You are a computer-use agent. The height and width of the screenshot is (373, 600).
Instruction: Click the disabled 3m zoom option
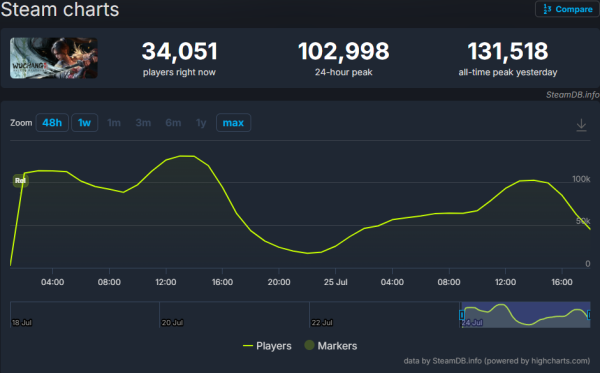tap(143, 123)
